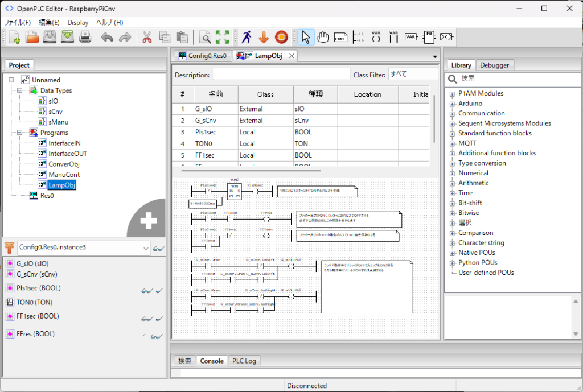583x392 pixels.
Task: Save the project with the gray tray icon
Action: (x=50, y=37)
